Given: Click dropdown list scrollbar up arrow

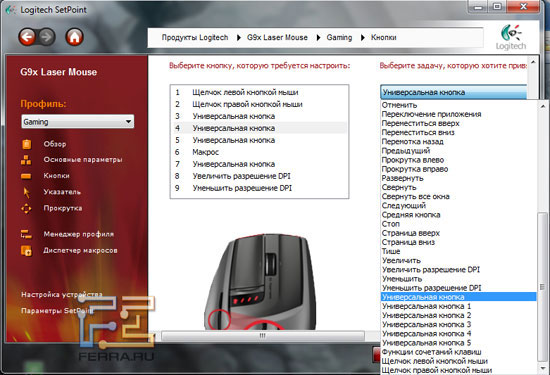Looking at the screenshot, I should pos(543,106).
